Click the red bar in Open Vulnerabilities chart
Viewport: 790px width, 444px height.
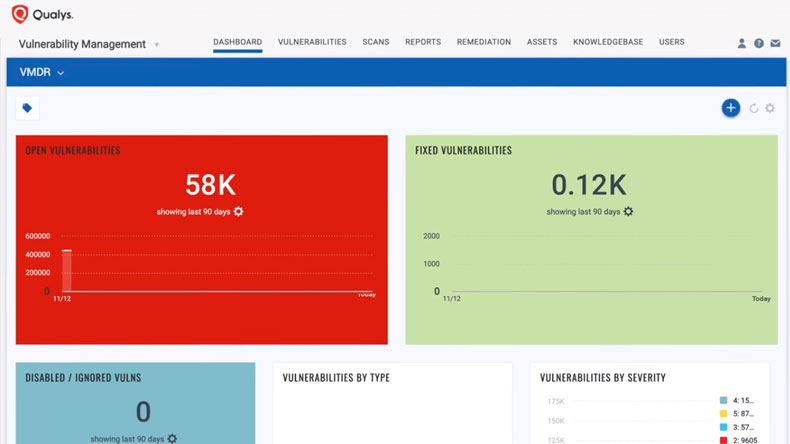67,270
